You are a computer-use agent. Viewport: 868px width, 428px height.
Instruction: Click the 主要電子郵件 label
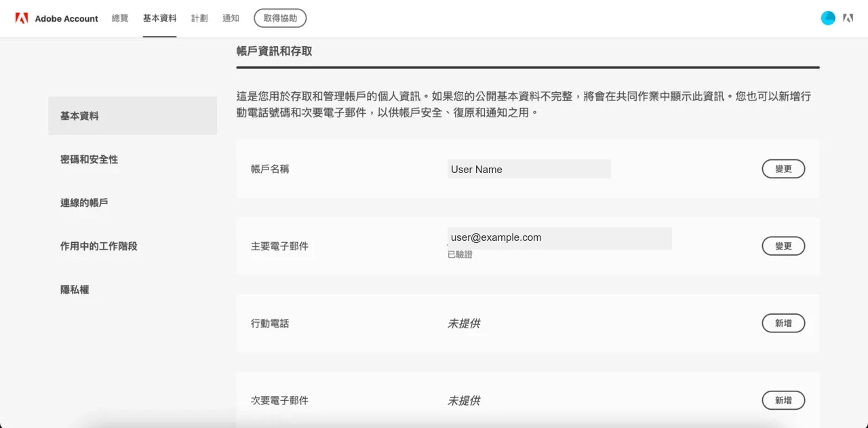click(x=279, y=246)
